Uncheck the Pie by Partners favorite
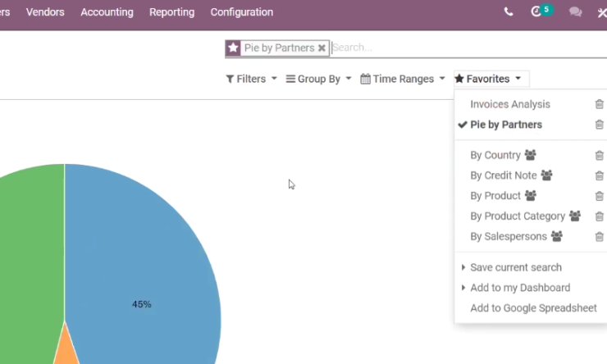The height and width of the screenshot is (364, 607). pyautogui.click(x=505, y=125)
